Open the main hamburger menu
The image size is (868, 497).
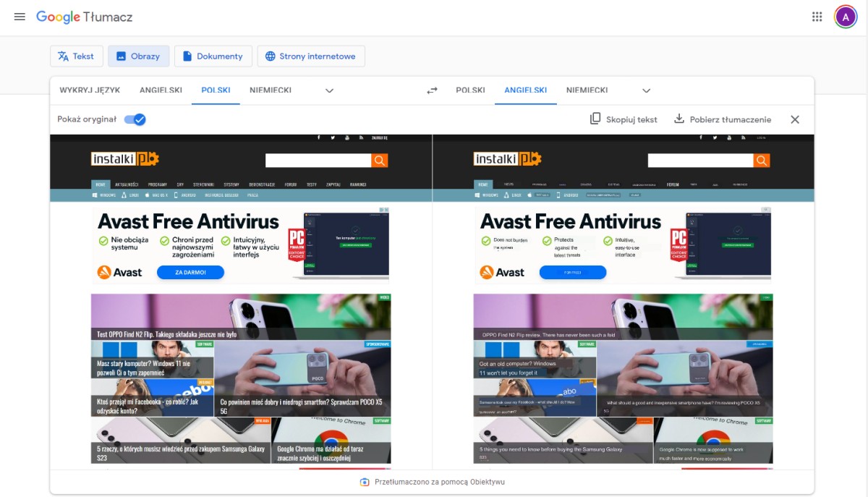20,17
